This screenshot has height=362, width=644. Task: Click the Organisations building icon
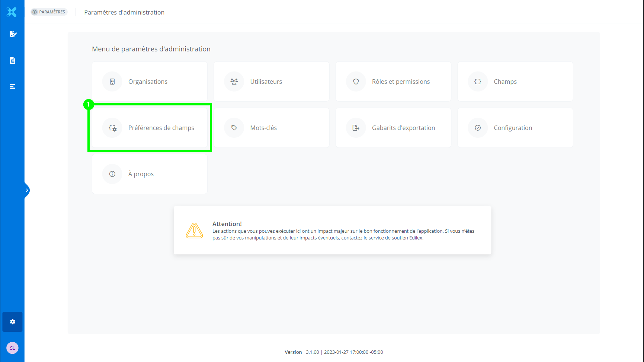point(112,82)
